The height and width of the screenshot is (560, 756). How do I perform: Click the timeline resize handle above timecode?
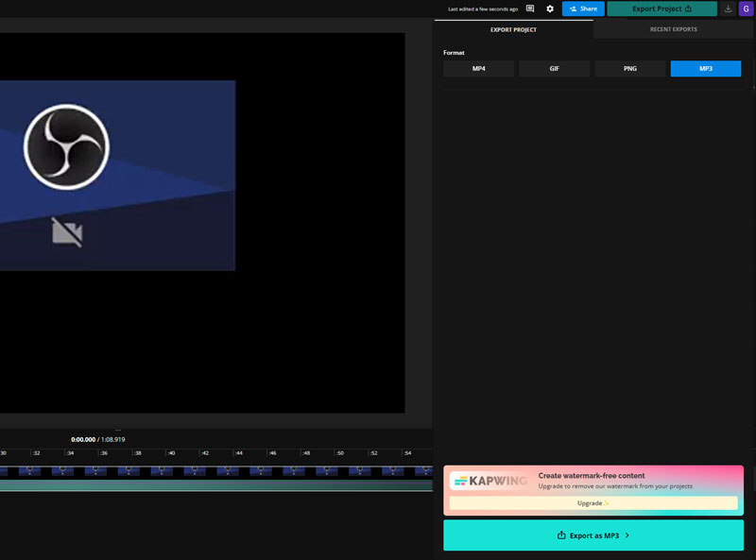pos(118,431)
